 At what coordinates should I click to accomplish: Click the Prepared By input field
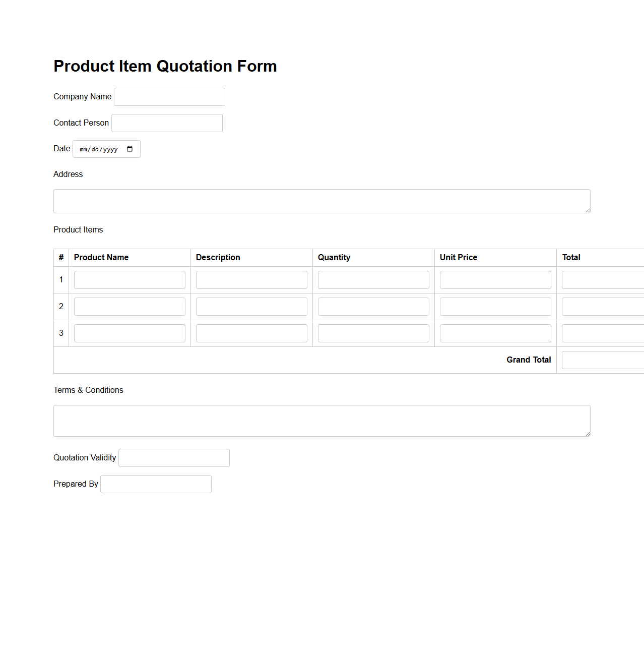(155, 484)
